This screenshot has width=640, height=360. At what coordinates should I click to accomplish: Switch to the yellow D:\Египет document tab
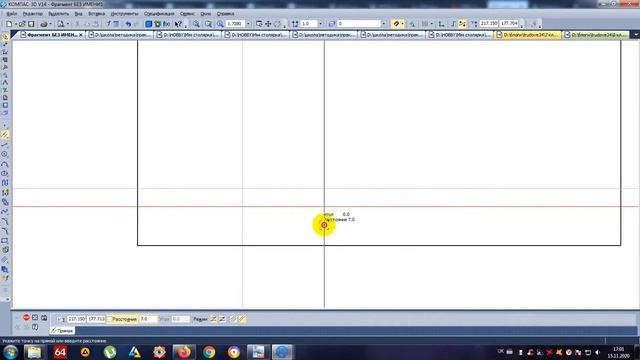click(x=528, y=35)
